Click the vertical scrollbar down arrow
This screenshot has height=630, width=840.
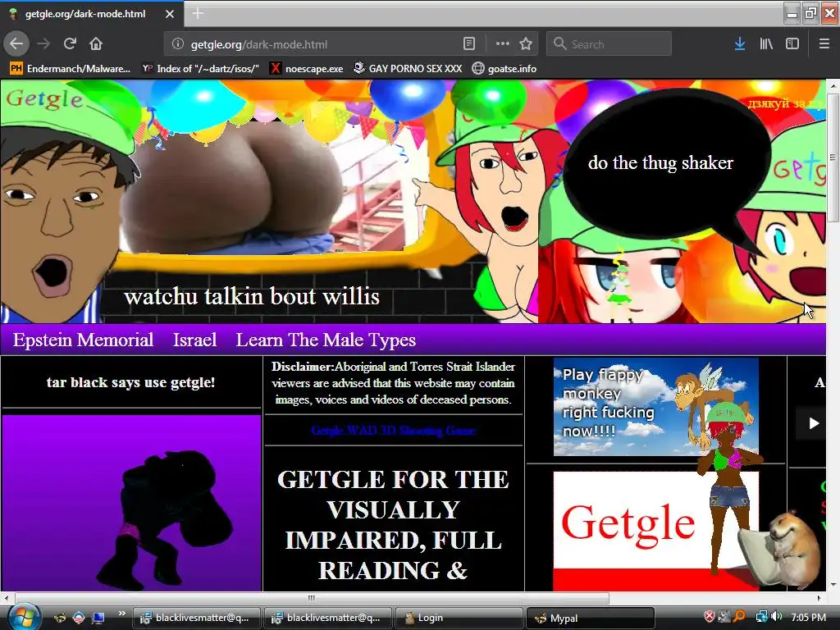(x=833, y=585)
